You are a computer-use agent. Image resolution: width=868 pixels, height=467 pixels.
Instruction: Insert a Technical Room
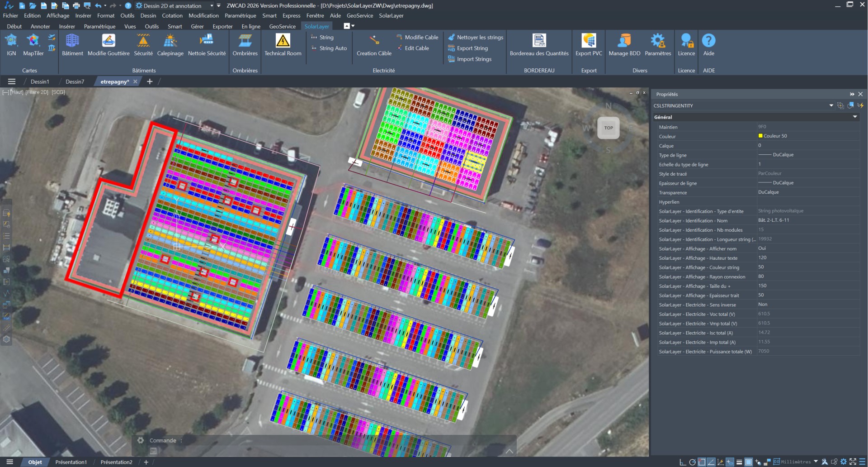click(283, 45)
